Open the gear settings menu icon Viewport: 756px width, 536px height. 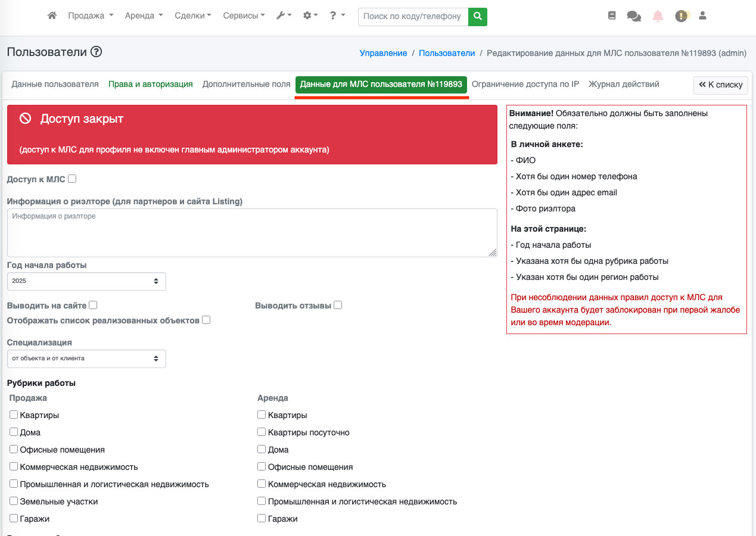pos(310,16)
